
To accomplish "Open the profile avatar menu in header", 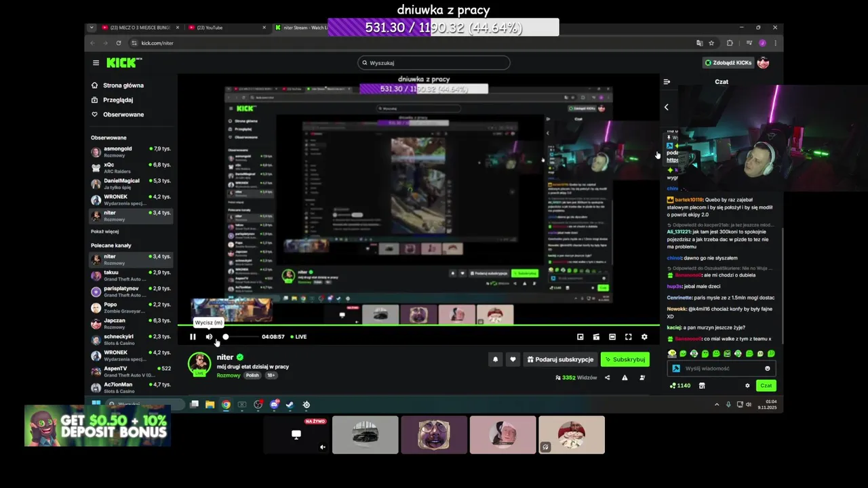I will click(x=763, y=62).
